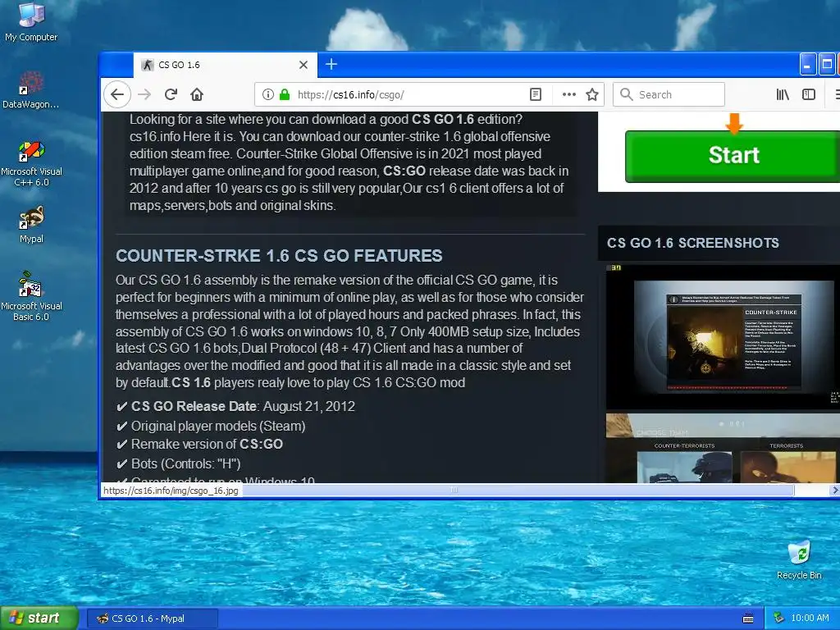This screenshot has width=840, height=630.
Task: Open the Library toolbar icon
Action: (x=783, y=95)
